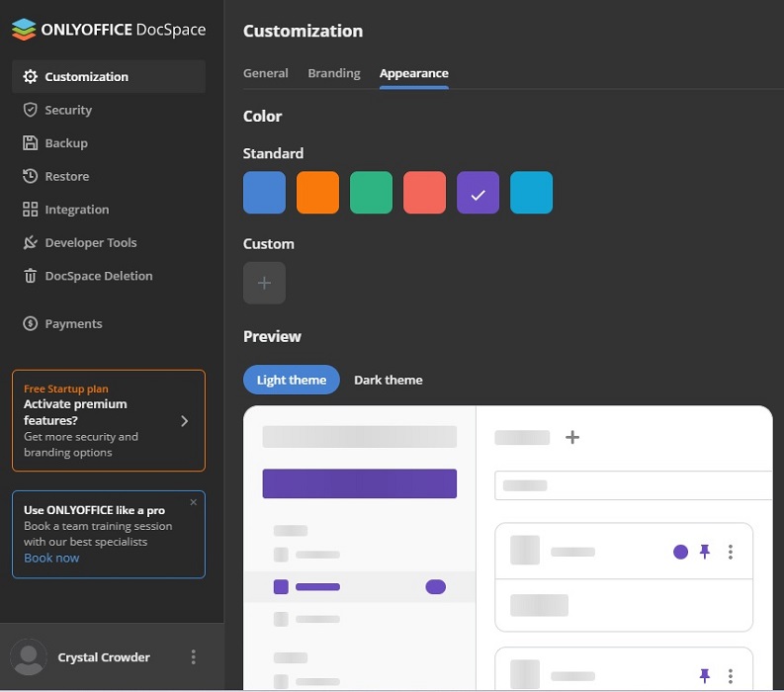This screenshot has height=692, width=784.
Task: Click the plus icon in preview header
Action: point(572,438)
